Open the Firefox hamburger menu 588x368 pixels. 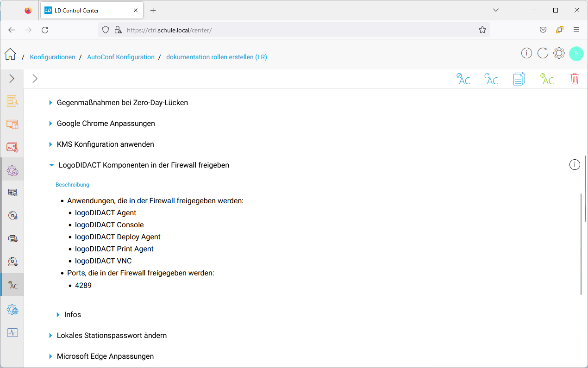[x=576, y=30]
